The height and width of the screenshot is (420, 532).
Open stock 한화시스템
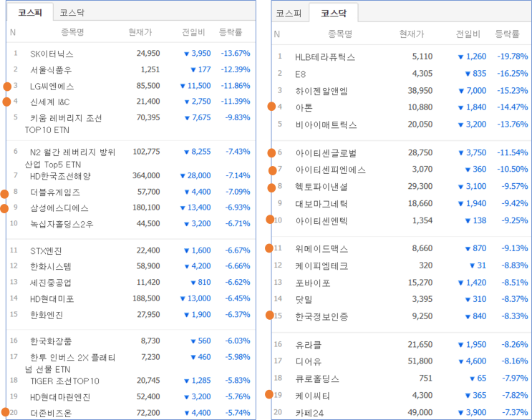tap(51, 266)
